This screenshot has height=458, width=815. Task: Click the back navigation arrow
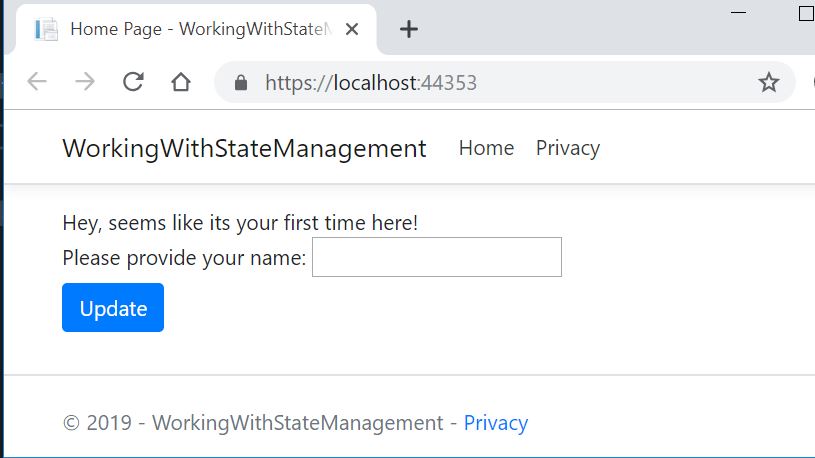coord(37,83)
